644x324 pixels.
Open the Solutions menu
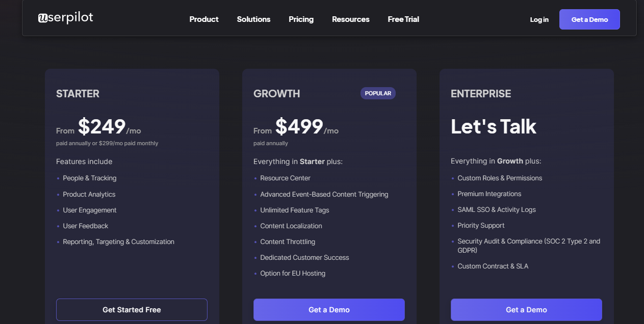[253, 19]
